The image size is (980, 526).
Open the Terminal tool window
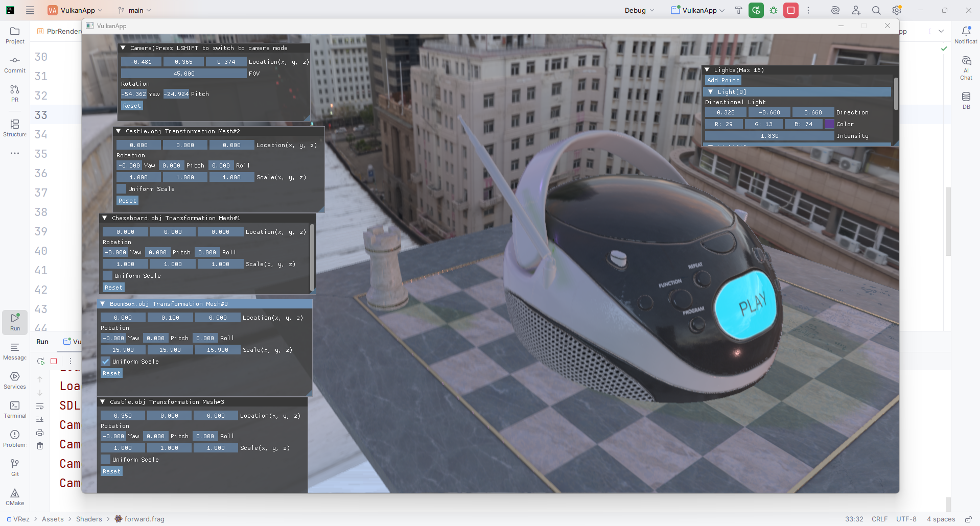(15, 409)
